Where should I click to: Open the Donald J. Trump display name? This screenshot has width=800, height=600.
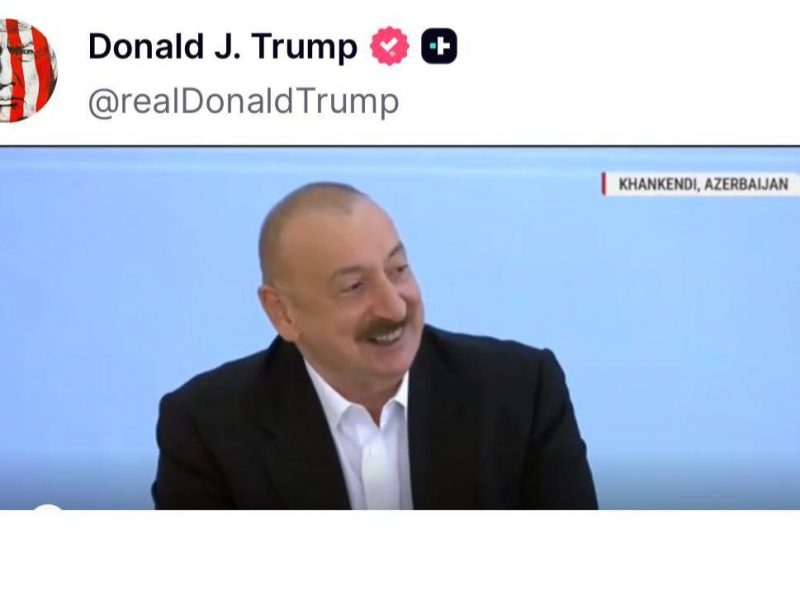point(222,47)
